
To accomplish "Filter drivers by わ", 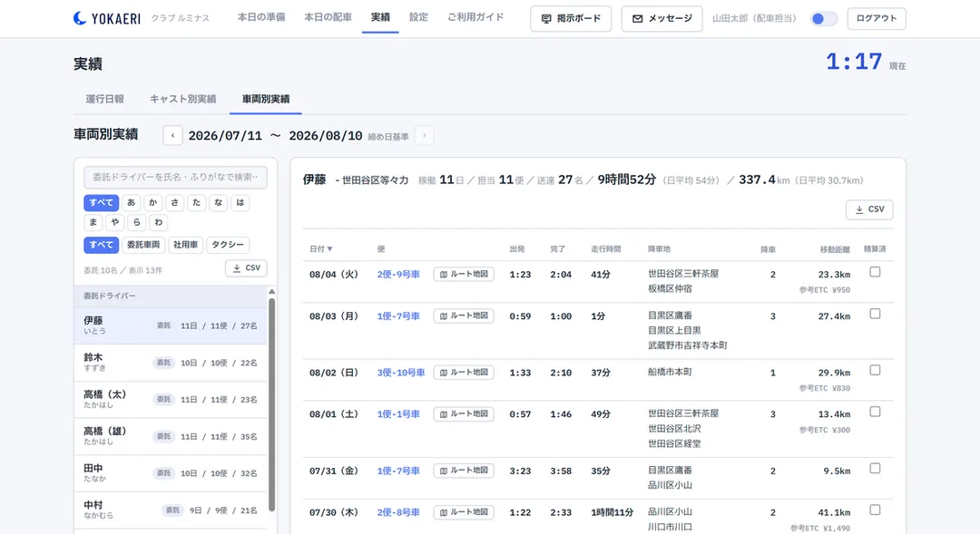I will coord(159,222).
